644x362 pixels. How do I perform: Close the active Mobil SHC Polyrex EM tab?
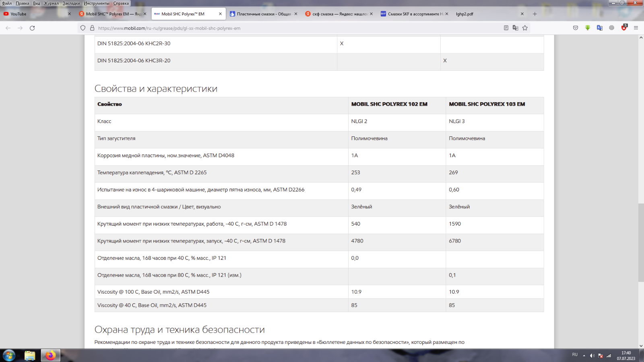click(220, 14)
